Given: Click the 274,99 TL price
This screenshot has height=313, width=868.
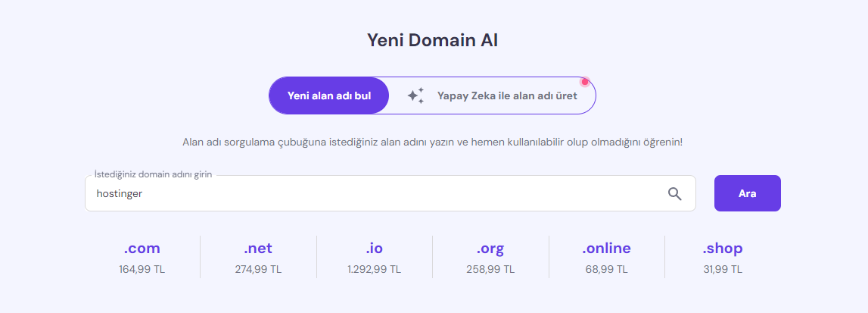Looking at the screenshot, I should 258,270.
